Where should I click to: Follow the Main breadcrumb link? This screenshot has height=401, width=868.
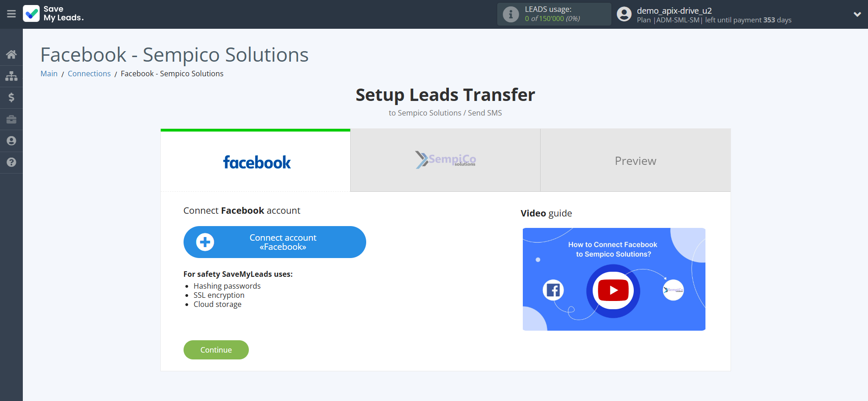click(x=49, y=74)
